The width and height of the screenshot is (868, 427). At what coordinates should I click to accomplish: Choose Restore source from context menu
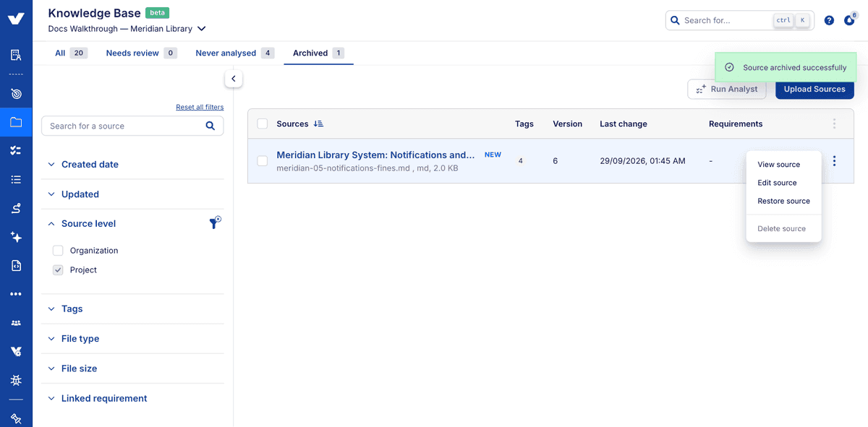(784, 201)
